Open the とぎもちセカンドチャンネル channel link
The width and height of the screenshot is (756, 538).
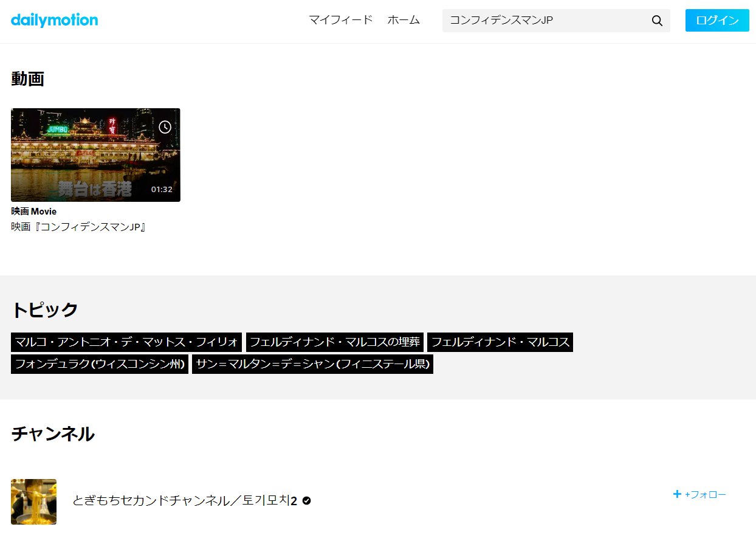(x=185, y=501)
